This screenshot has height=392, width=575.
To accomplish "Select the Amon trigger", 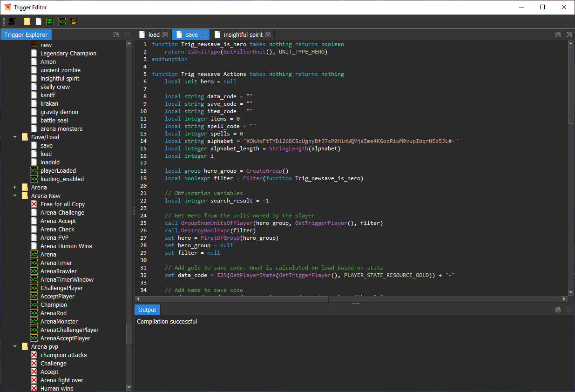I will pos(48,62).
